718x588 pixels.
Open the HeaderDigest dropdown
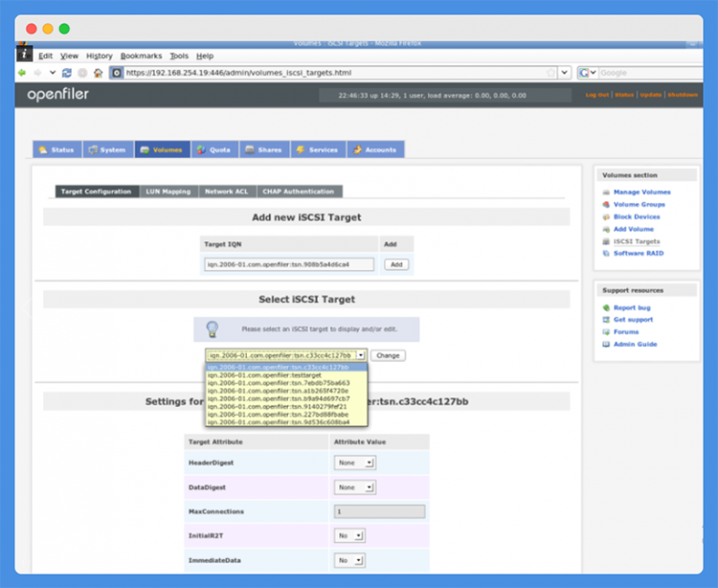(355, 463)
